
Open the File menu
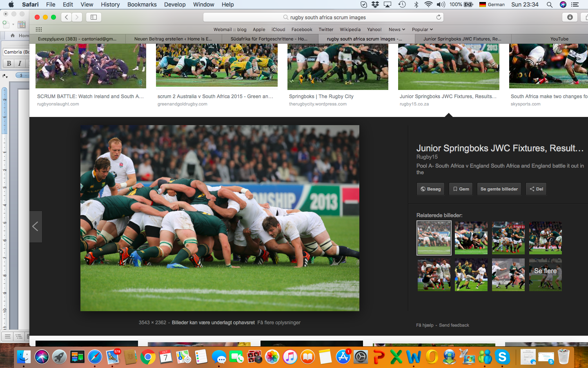[x=51, y=4]
